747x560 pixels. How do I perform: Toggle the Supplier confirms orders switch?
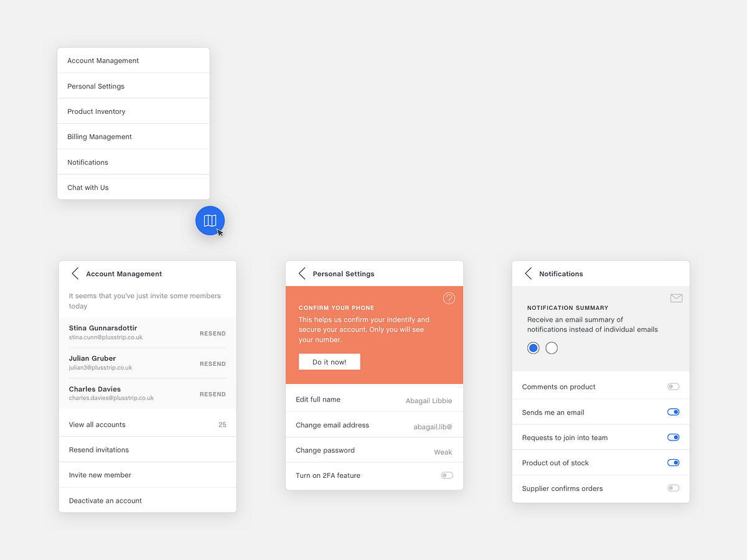click(673, 488)
